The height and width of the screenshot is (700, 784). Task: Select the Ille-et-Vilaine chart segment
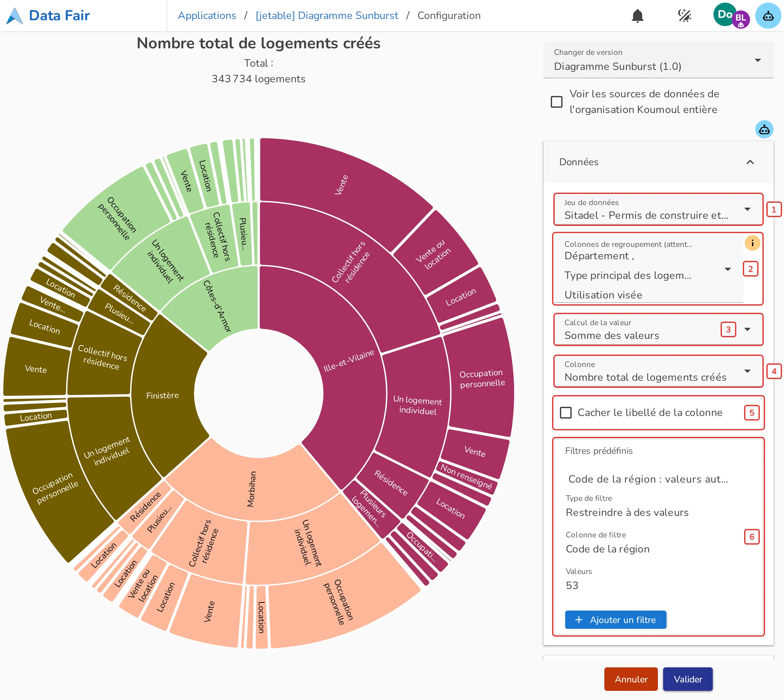[348, 361]
